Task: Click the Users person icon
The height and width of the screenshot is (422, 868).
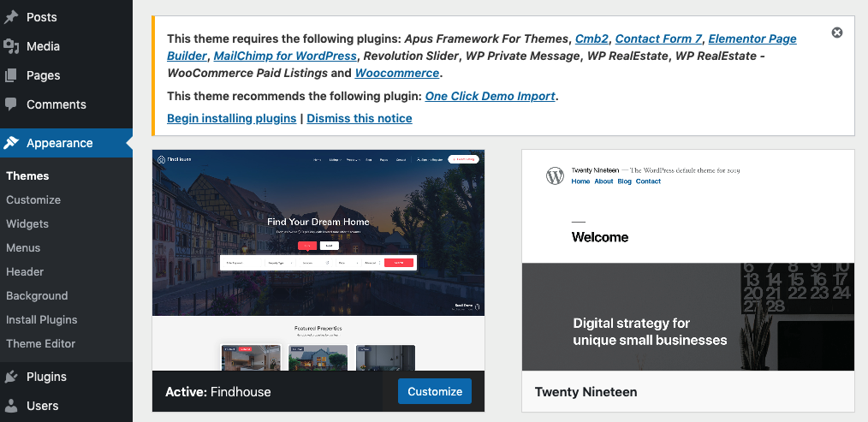Action: (x=11, y=406)
